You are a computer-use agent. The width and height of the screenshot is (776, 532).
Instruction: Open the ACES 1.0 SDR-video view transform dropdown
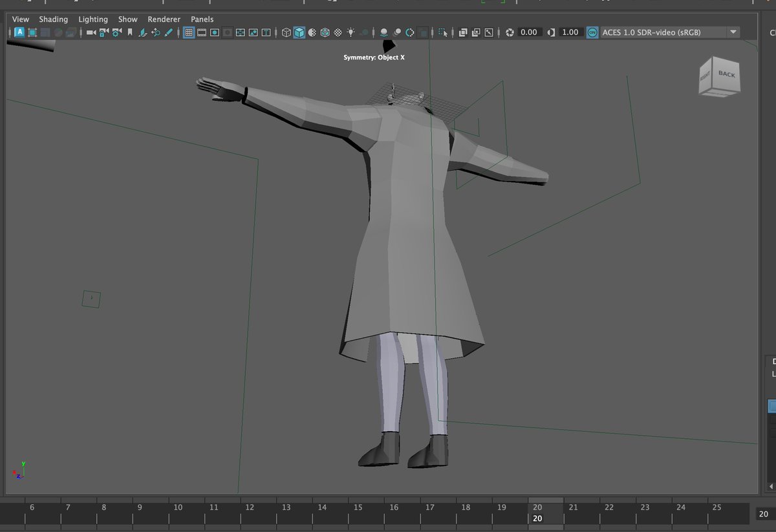670,32
